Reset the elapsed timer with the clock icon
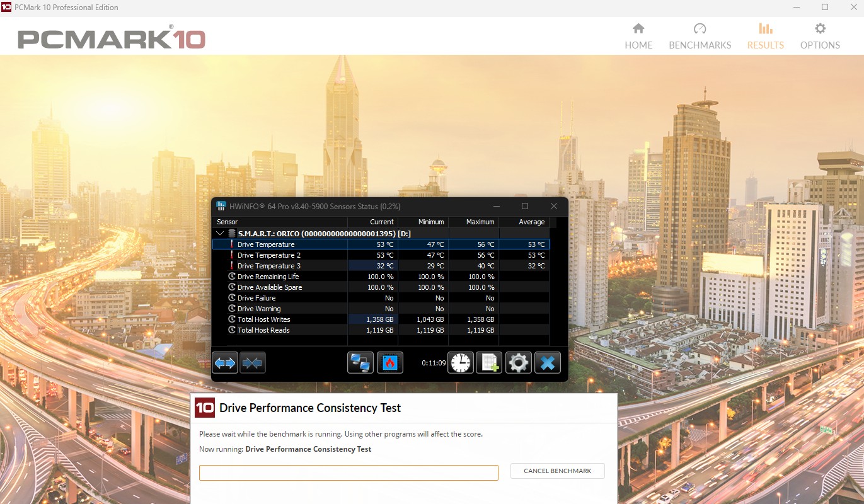 [461, 363]
